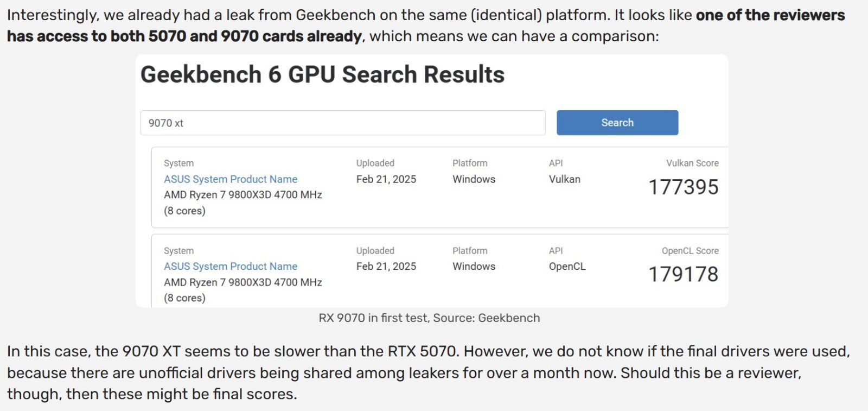868x411 pixels.
Task: Click the bold text about reviewers having both cards
Action: [426, 26]
